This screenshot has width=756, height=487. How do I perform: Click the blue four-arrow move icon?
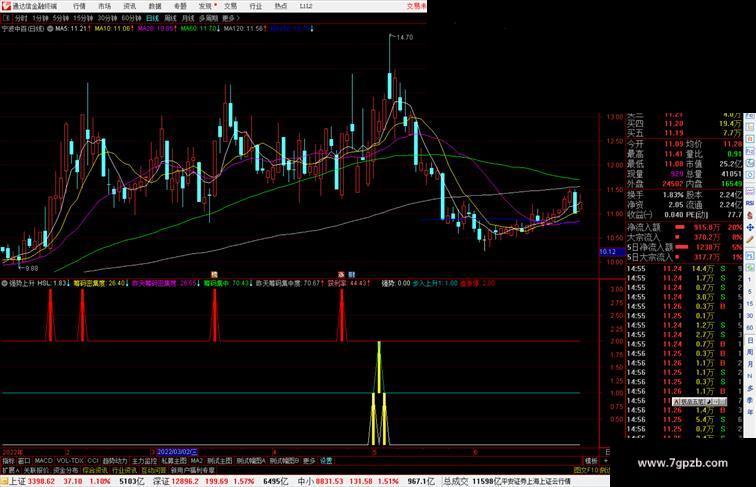750,227
